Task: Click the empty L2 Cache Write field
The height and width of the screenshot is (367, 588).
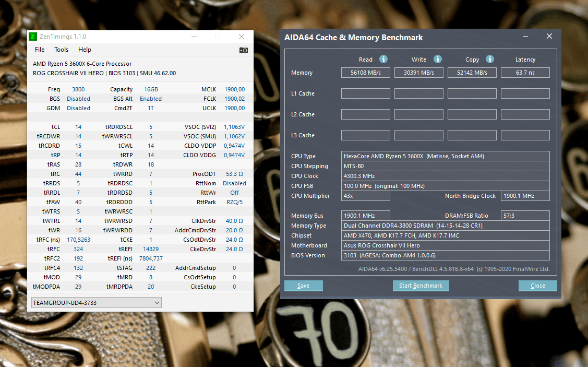Action: tap(419, 114)
